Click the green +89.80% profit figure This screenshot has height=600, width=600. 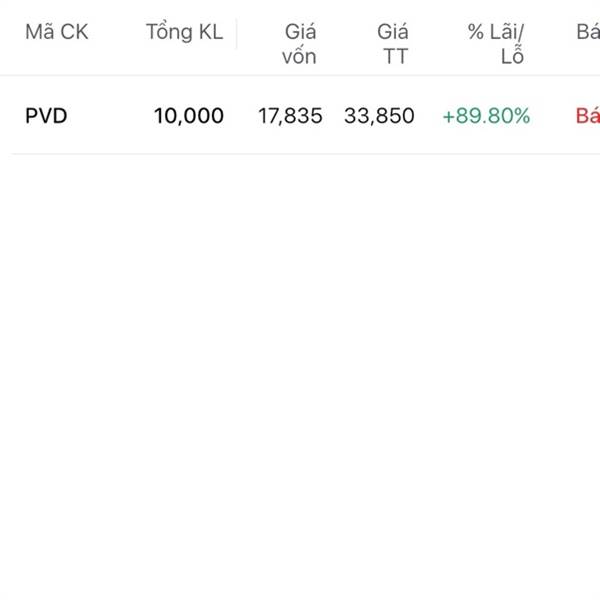click(486, 116)
